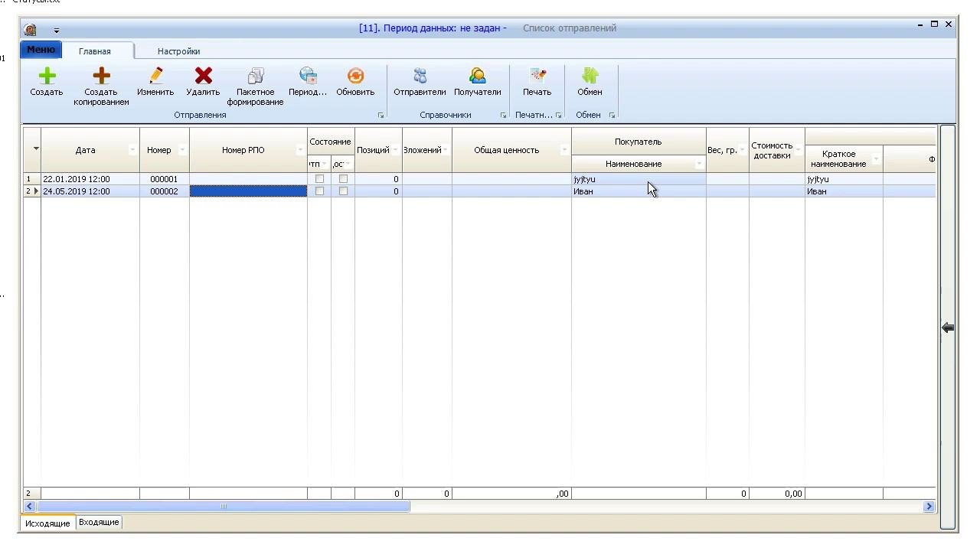Click the Печать printer icon
The width and height of the screenshot is (980, 551).
(537, 76)
